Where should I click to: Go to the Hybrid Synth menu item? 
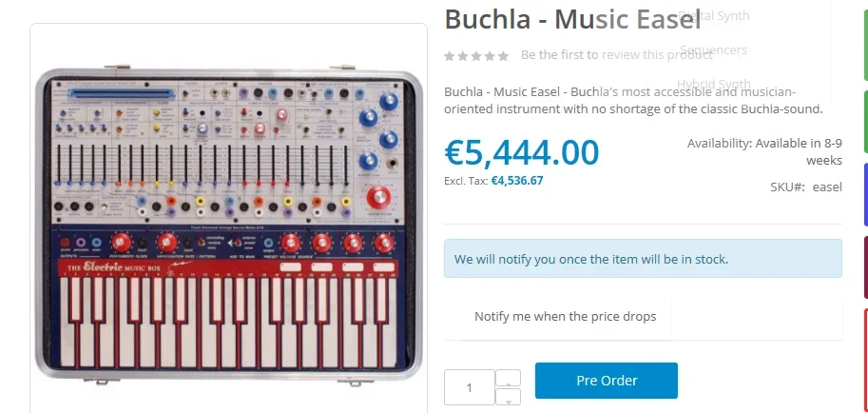713,84
